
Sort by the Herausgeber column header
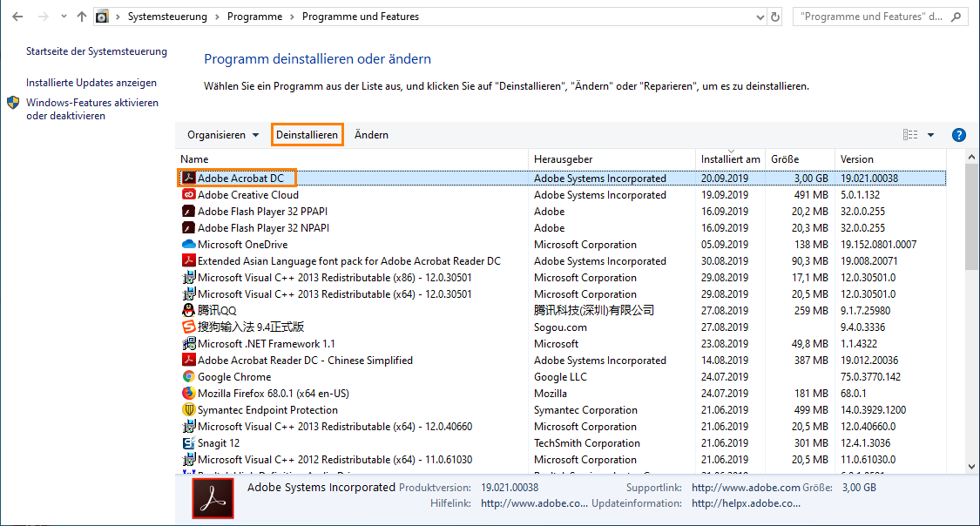(x=612, y=159)
